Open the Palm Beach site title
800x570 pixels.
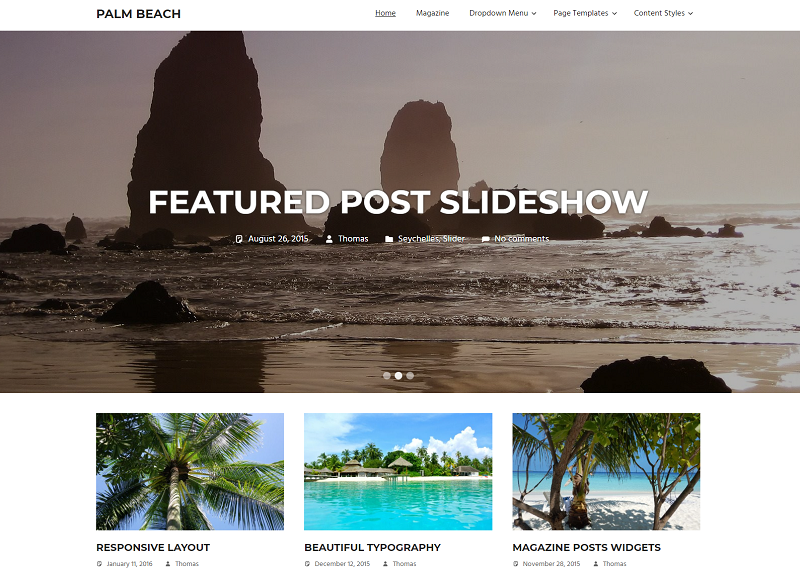click(x=138, y=14)
